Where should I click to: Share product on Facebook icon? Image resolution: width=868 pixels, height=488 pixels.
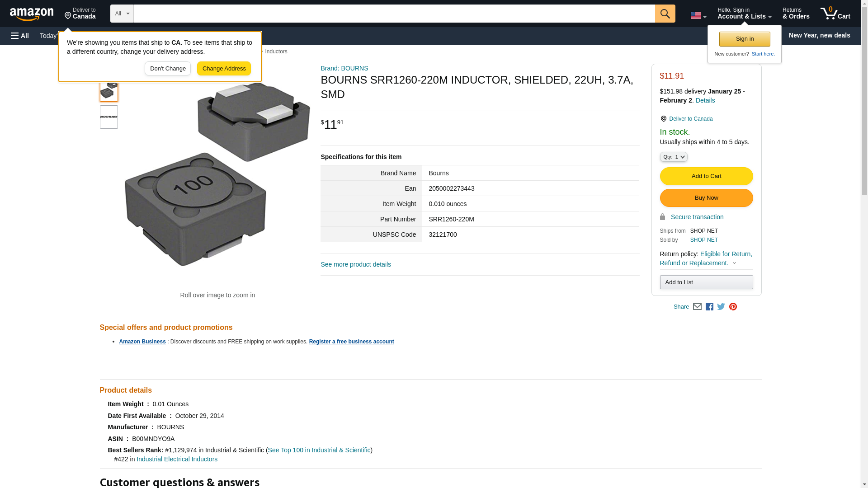(x=709, y=307)
